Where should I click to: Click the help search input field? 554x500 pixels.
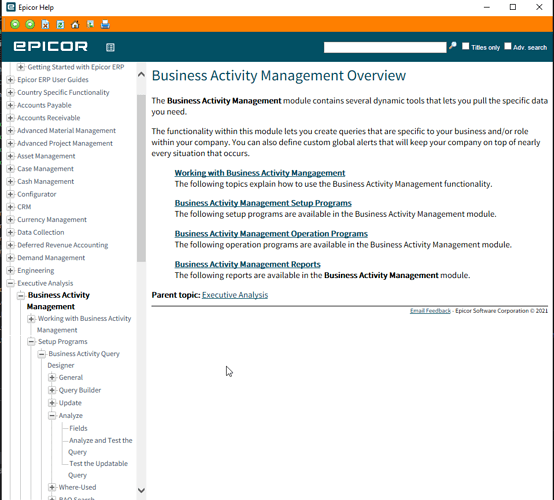(385, 47)
